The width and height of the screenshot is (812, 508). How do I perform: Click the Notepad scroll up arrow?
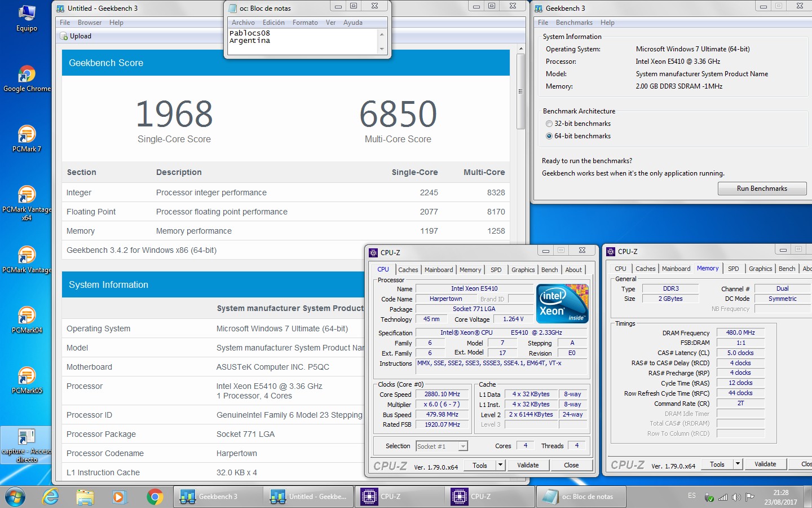(382, 34)
